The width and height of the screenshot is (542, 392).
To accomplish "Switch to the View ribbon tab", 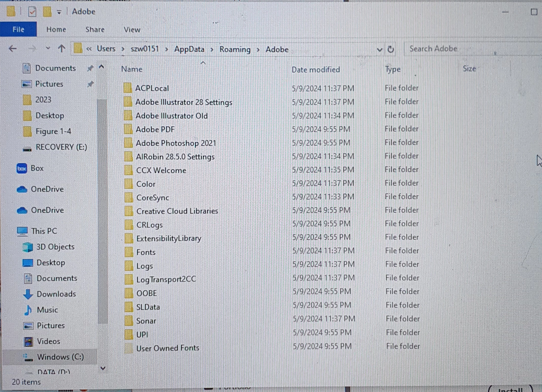I will 132,30.
